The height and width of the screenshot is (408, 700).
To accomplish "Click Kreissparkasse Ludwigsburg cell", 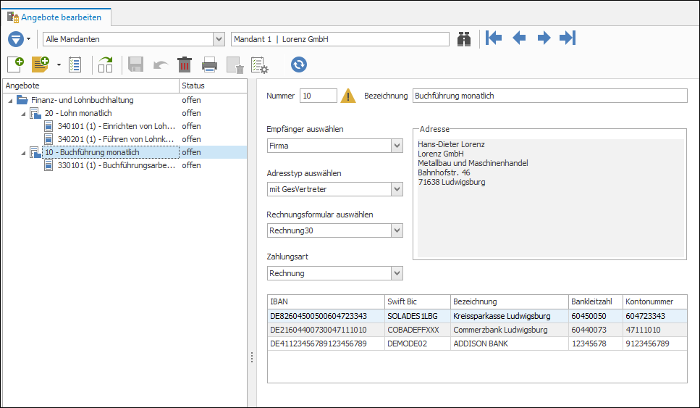I will pyautogui.click(x=509, y=316).
